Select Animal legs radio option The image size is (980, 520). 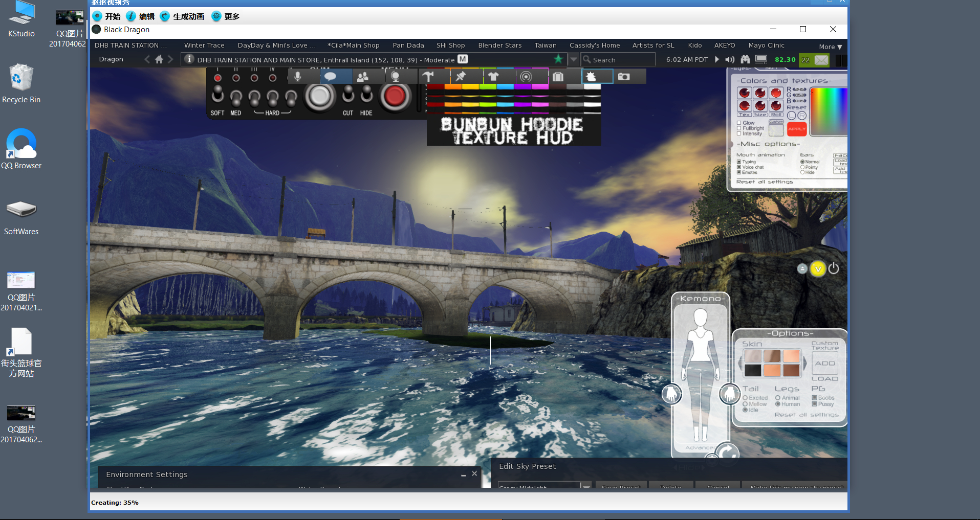(778, 398)
